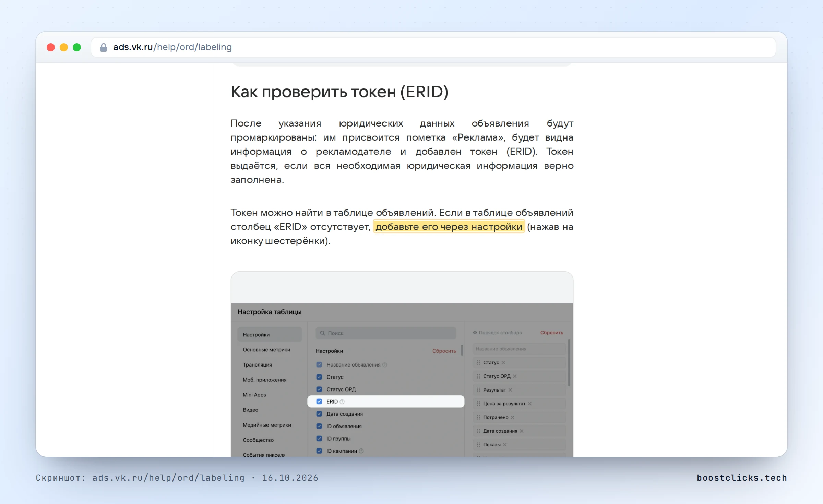The width and height of the screenshot is (823, 504).
Task: Click drag handle of Цена за результат row
Action: pyautogui.click(x=478, y=404)
